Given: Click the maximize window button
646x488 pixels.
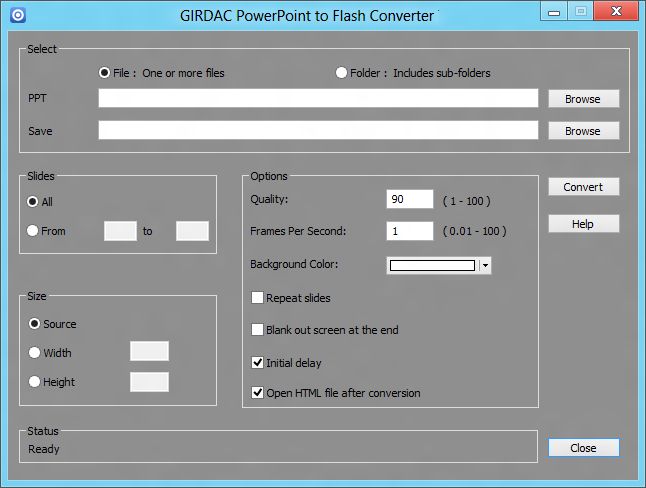Looking at the screenshot, I should pos(581,11).
